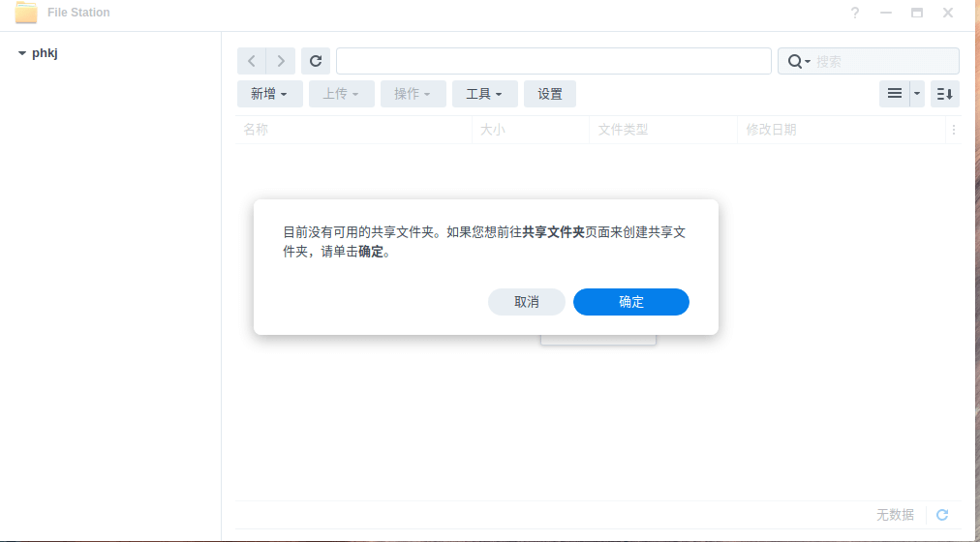Open the sort order icon
The height and width of the screenshot is (542, 980).
pyautogui.click(x=945, y=94)
